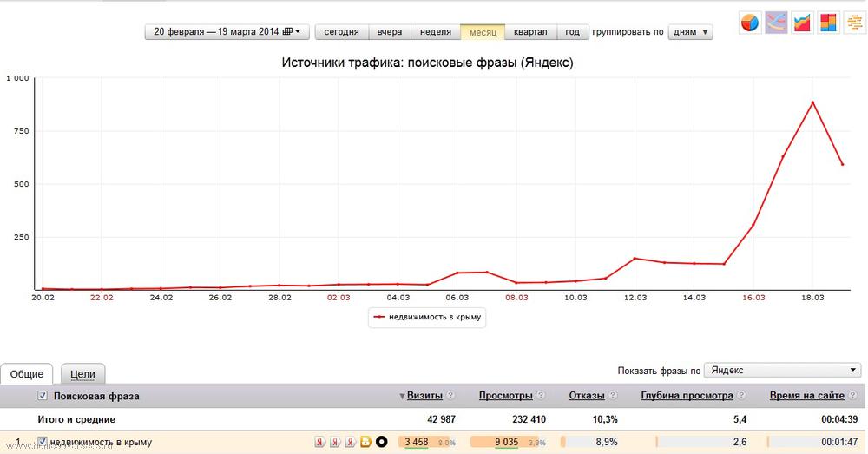Click the 16.03 date label on the axis
Screen dimensions: 868x454
[753, 298]
